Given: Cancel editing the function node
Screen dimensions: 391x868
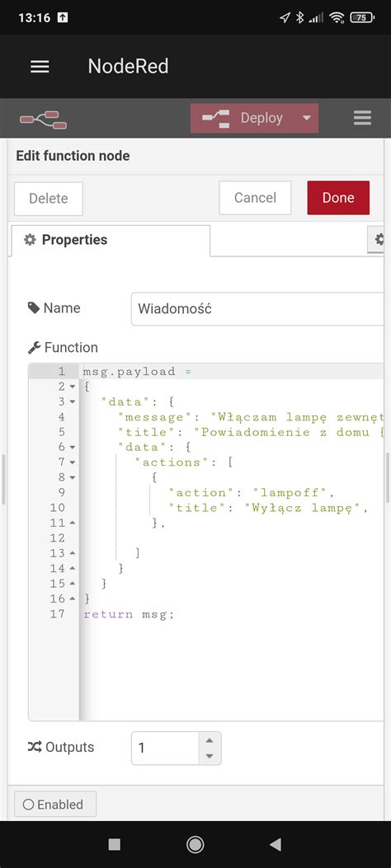Looking at the screenshot, I should [x=255, y=198].
